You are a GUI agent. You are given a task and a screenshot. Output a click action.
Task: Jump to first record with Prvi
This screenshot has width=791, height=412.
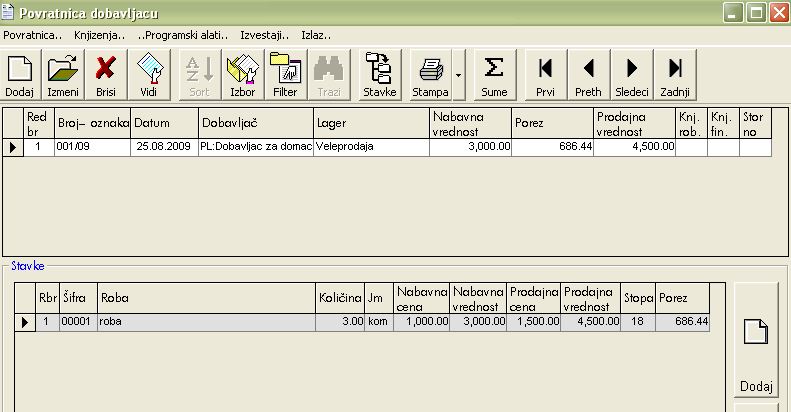[545, 75]
